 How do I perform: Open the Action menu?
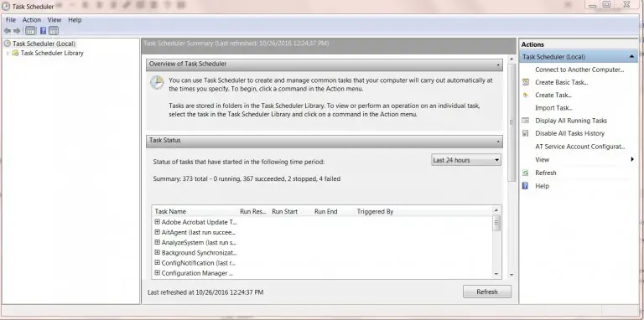(x=32, y=20)
